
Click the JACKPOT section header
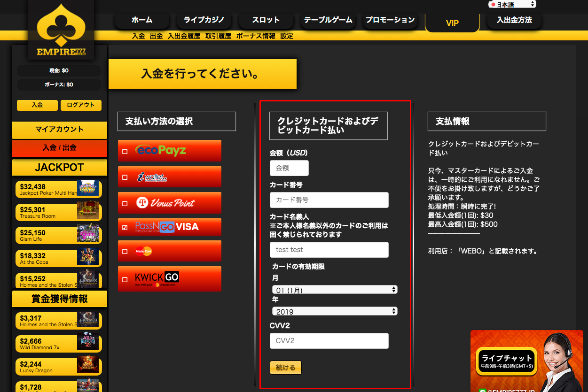click(60, 168)
